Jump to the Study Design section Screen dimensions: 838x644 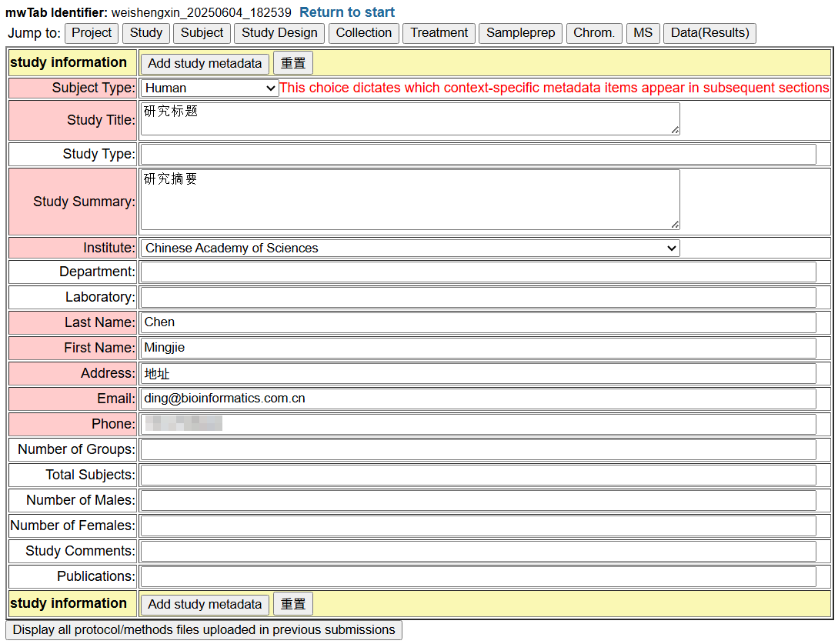point(279,33)
